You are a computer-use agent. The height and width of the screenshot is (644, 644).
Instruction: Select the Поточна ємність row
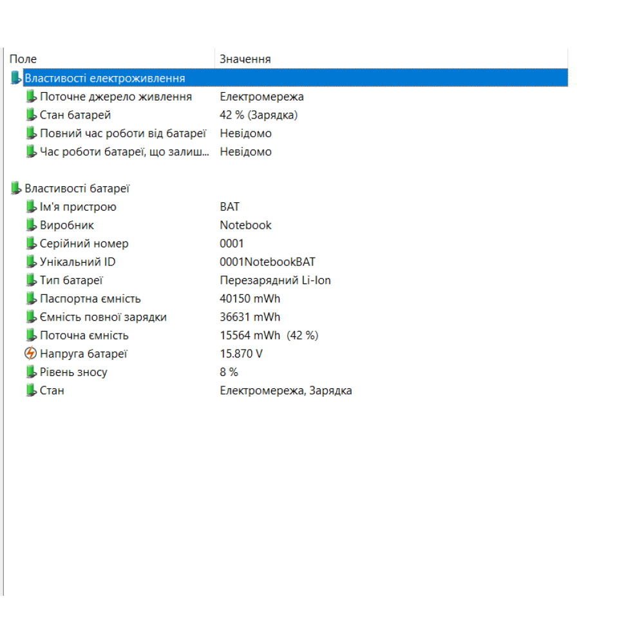(84, 336)
